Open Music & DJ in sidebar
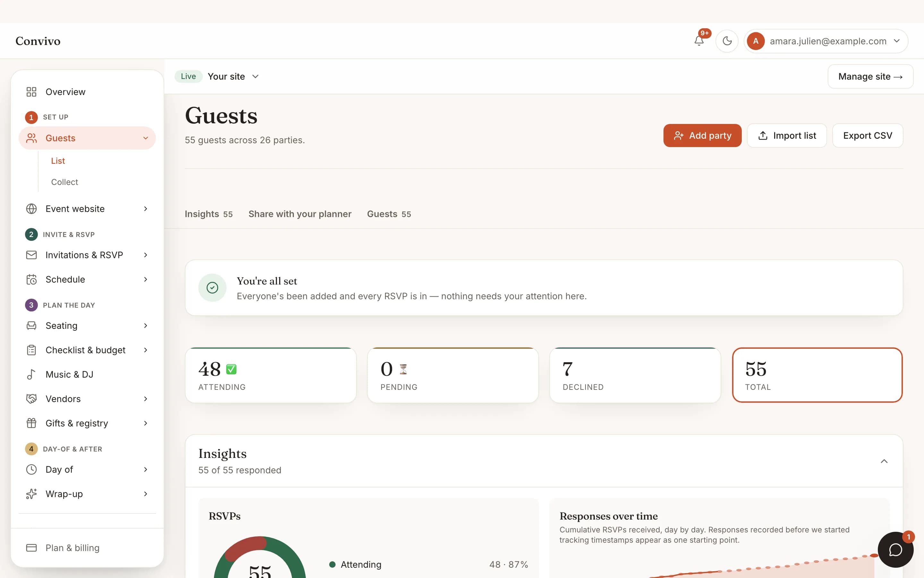This screenshot has height=578, width=924. [87, 375]
